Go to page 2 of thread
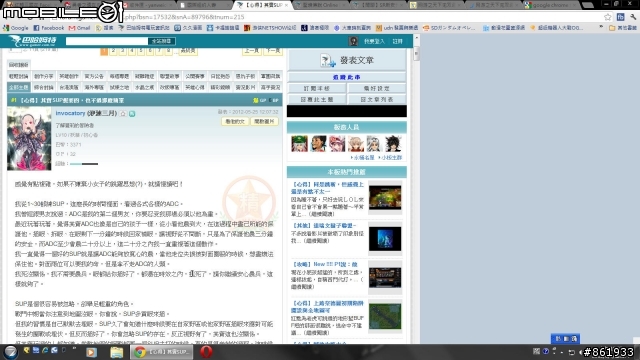640x360 pixels. coord(113,51)
